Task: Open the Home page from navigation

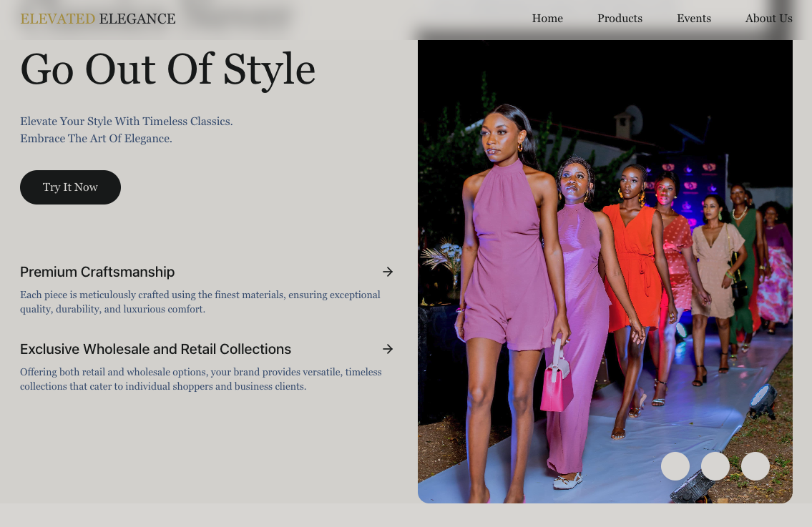Action: click(x=547, y=19)
